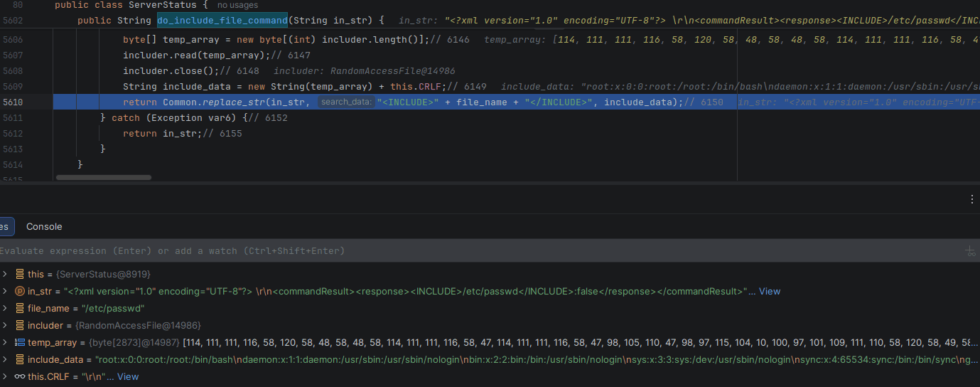Switch to the Console tab
The image size is (980, 387).
(44, 226)
